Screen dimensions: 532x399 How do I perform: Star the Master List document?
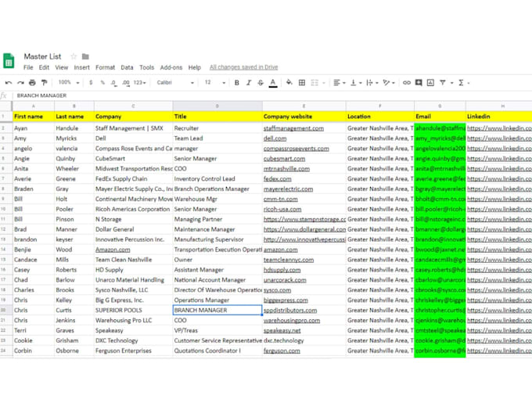[x=74, y=56]
